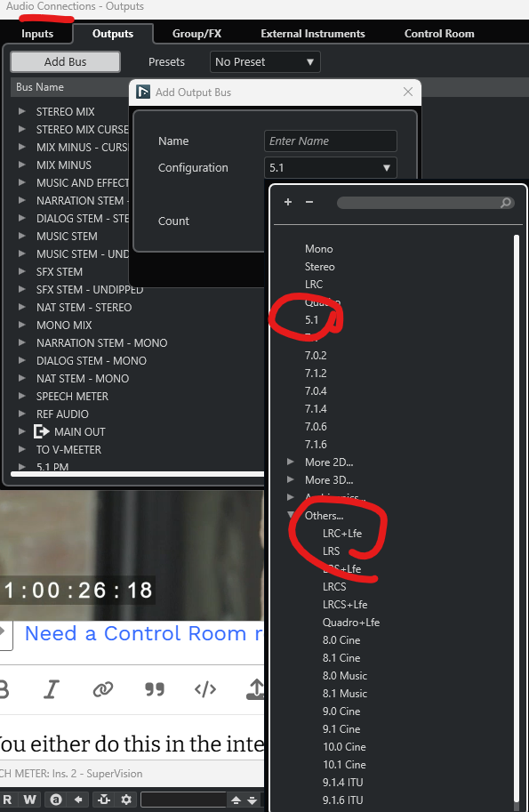Select 7.1.4 from the configuration list
The image size is (529, 812).
point(316,408)
